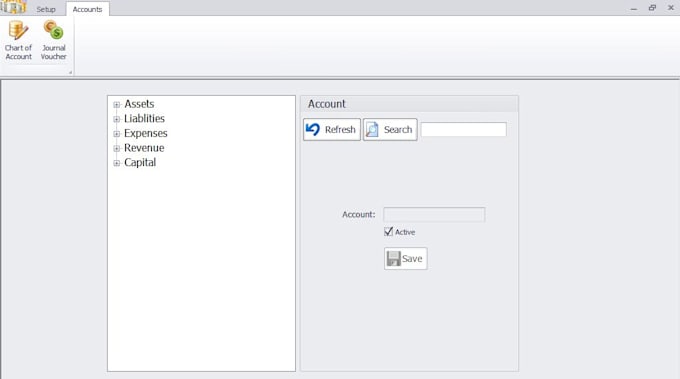Screen dimensions: 680x379
Task: Click inside the search text box
Action: point(463,129)
